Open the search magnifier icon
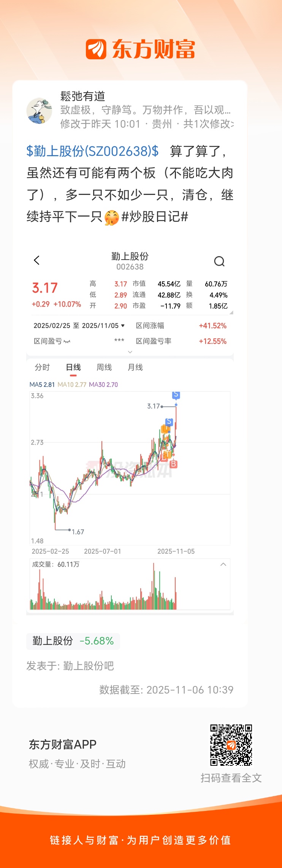 tap(219, 261)
